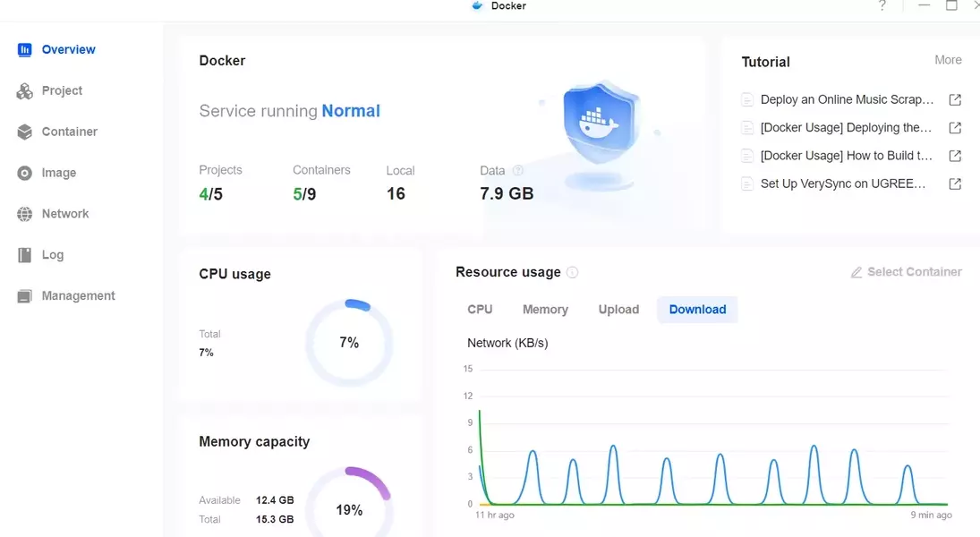Viewport: 980px width, 537px height.
Task: Click the Data 7.9 GB value
Action: [507, 194]
